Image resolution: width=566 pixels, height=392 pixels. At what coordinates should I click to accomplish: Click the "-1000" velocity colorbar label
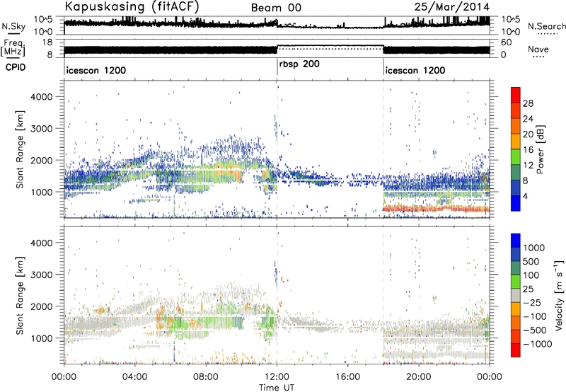click(x=537, y=344)
